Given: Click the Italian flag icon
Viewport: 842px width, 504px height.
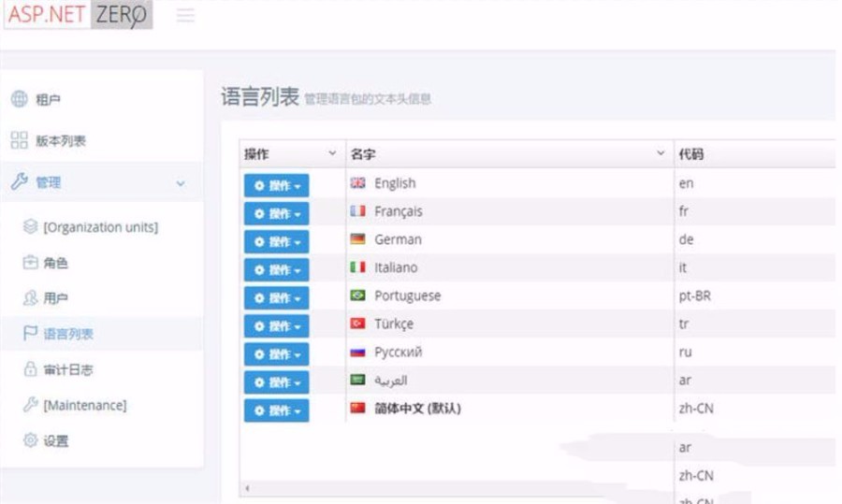Looking at the screenshot, I should [357, 266].
